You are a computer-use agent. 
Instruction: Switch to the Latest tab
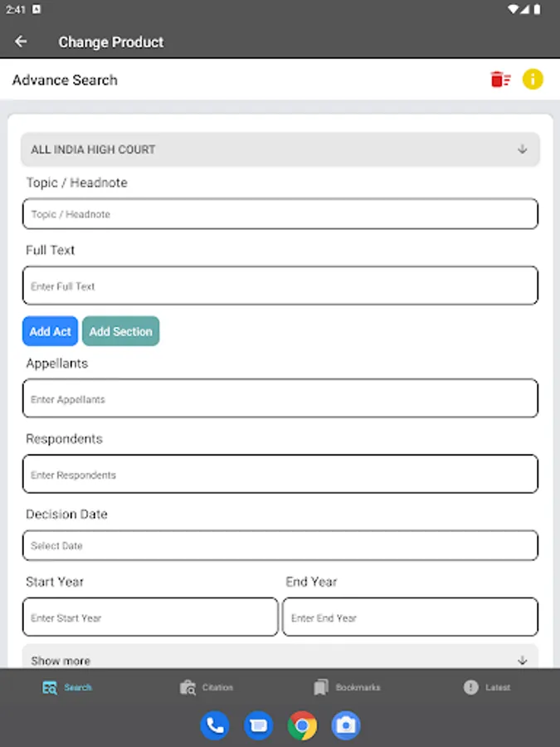(x=487, y=687)
